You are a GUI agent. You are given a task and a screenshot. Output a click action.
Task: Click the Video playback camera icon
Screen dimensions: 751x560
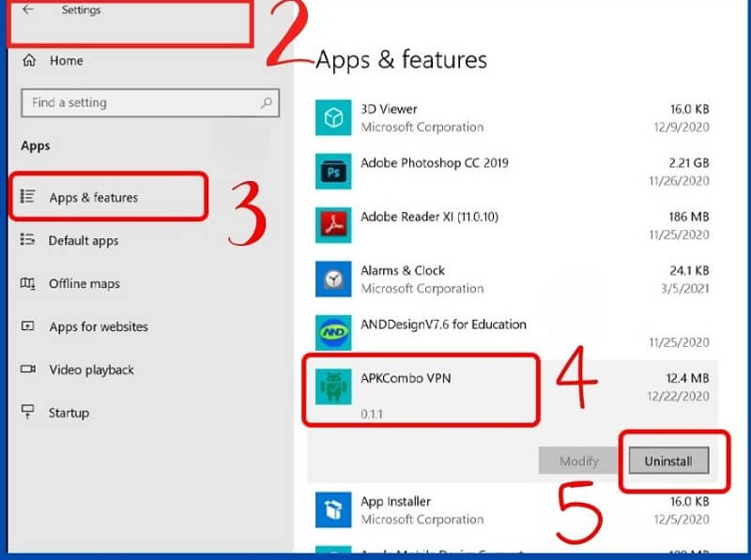coord(28,369)
